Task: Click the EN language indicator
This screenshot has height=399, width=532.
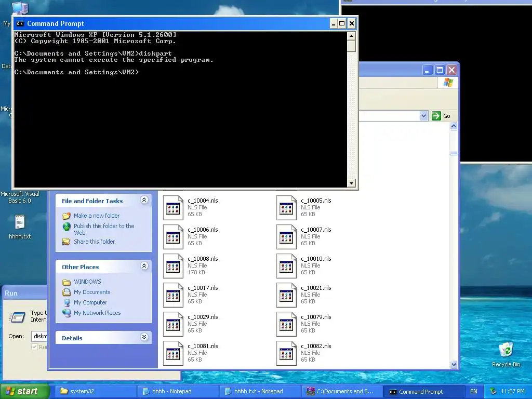Action: click(x=474, y=392)
